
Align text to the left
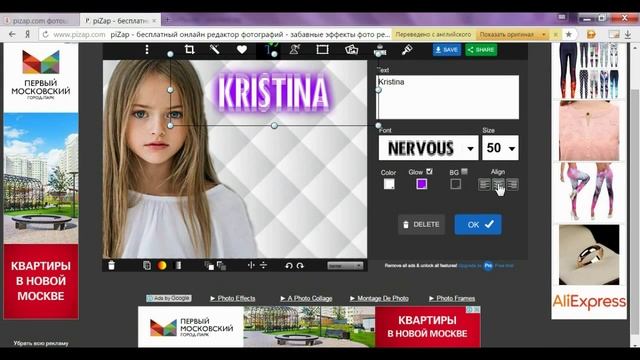pos(484,184)
